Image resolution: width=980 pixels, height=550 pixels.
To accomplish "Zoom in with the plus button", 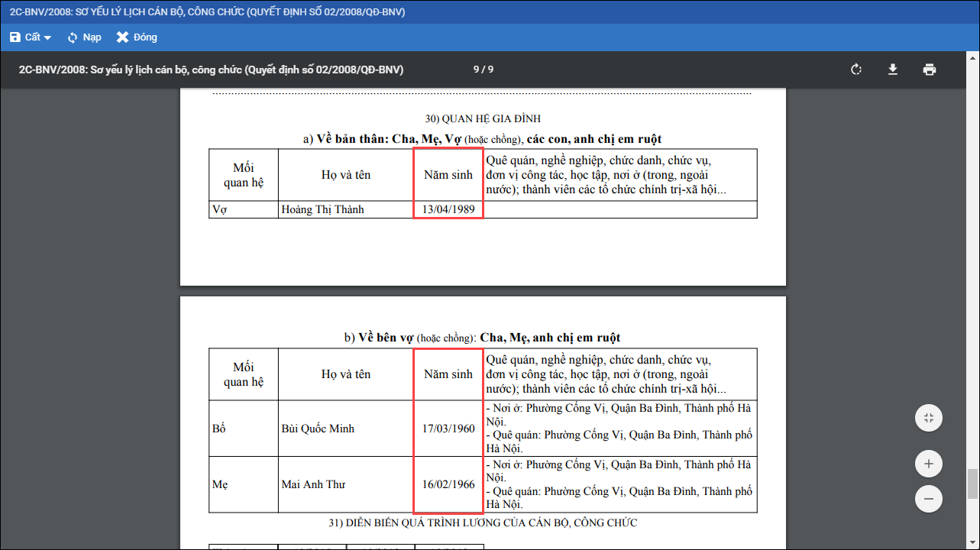I will click(x=928, y=464).
